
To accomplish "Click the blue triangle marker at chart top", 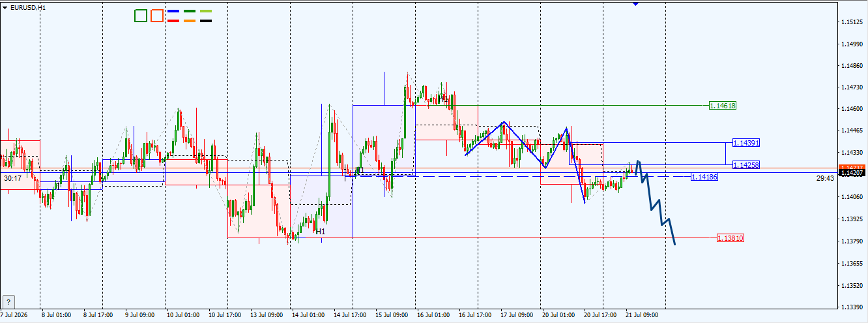I will (635, 4).
